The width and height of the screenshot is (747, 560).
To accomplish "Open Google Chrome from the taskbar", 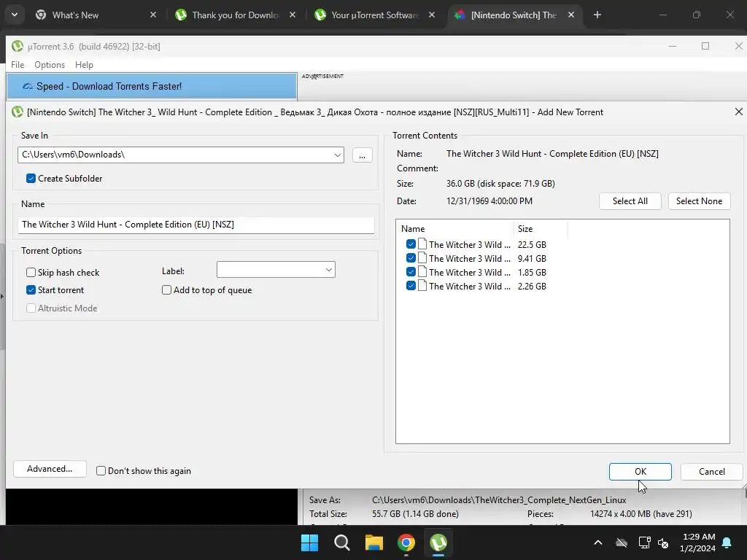I will tap(406, 542).
